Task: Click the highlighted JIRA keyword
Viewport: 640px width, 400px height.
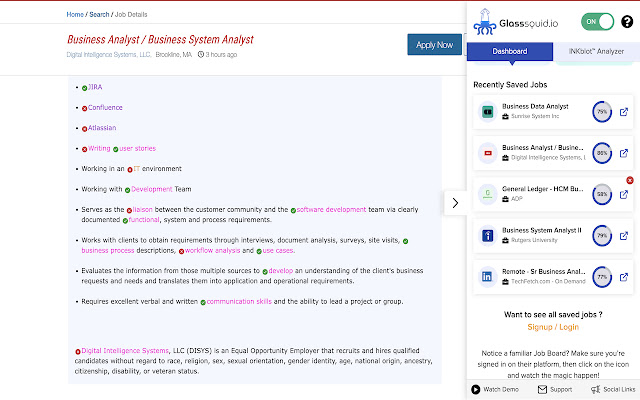Action: [95, 87]
